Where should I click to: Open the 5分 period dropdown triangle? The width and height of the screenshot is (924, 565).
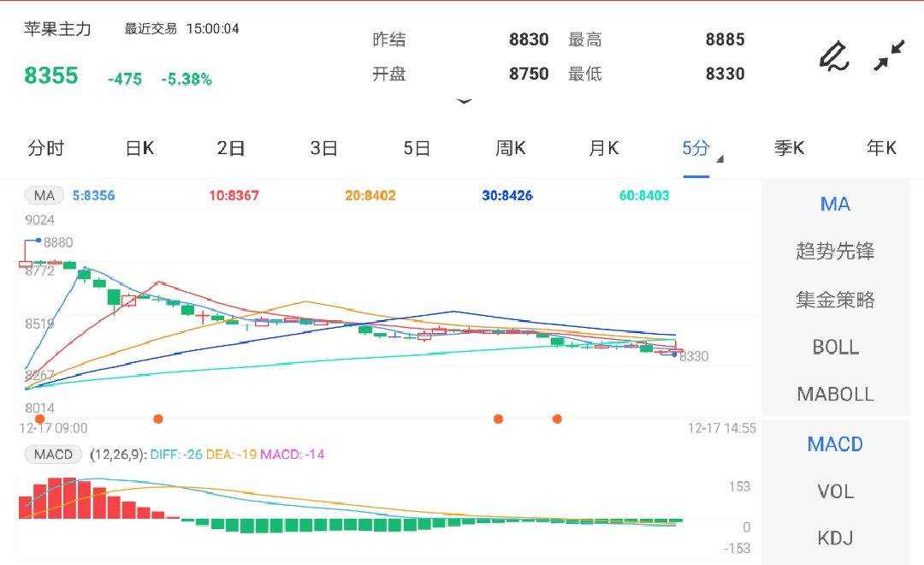[x=720, y=158]
